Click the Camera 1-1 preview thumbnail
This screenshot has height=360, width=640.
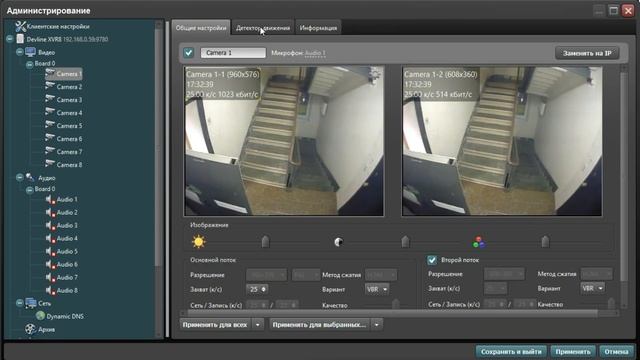[x=284, y=141]
